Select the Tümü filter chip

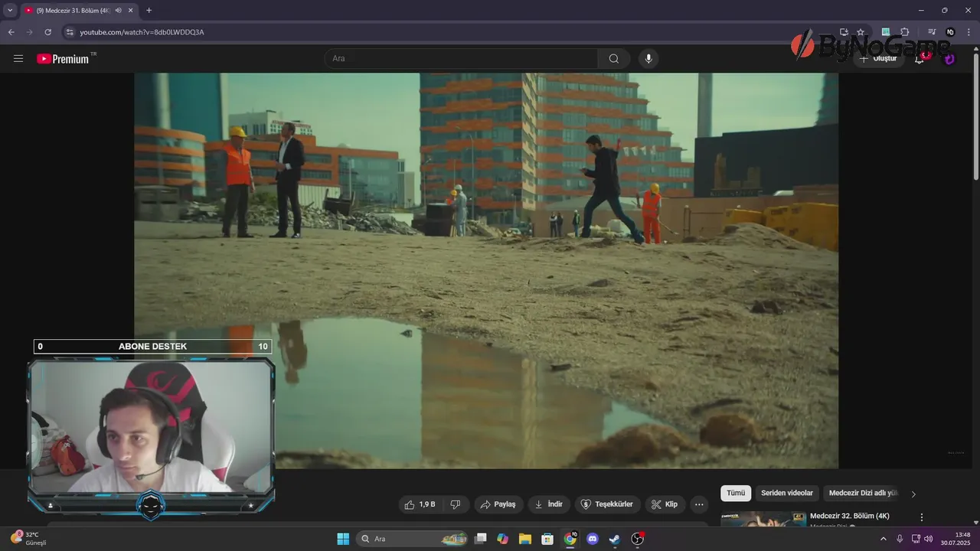(x=736, y=494)
